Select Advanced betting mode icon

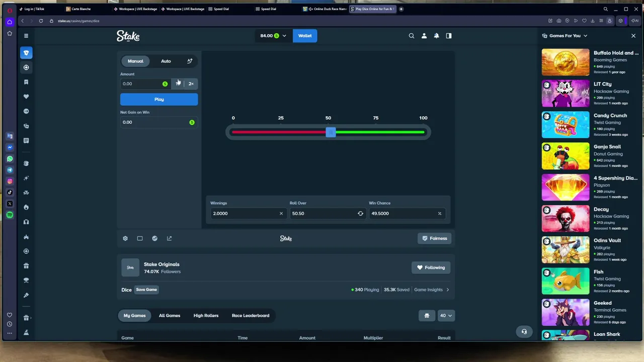[x=190, y=61]
